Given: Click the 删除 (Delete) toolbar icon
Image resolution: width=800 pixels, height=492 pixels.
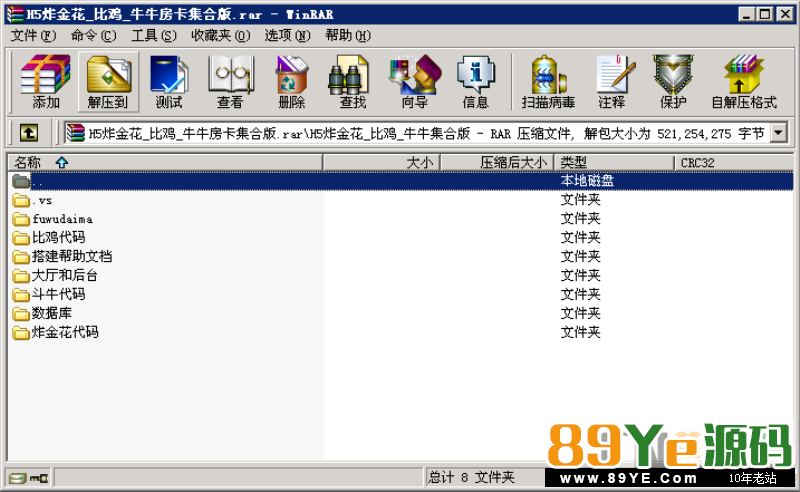Looking at the screenshot, I should click(291, 76).
